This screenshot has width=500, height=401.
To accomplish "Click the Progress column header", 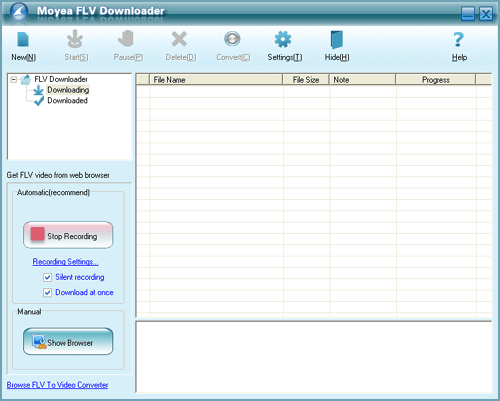I will tap(436, 80).
